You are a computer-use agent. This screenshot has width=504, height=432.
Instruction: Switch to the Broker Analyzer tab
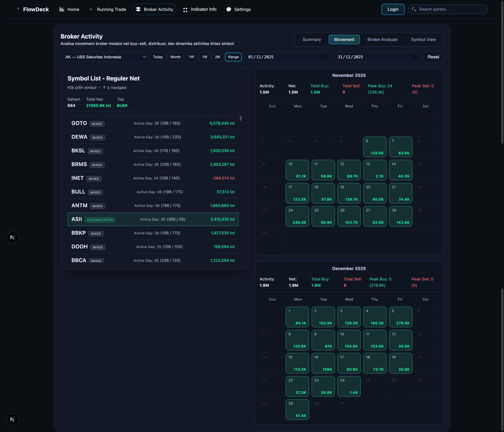[382, 40]
